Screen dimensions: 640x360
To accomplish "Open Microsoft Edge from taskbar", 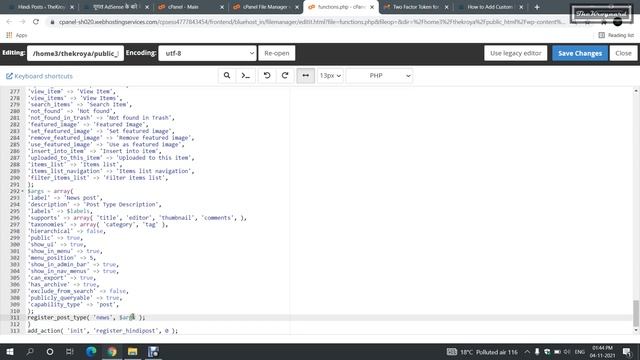I will [91, 351].
